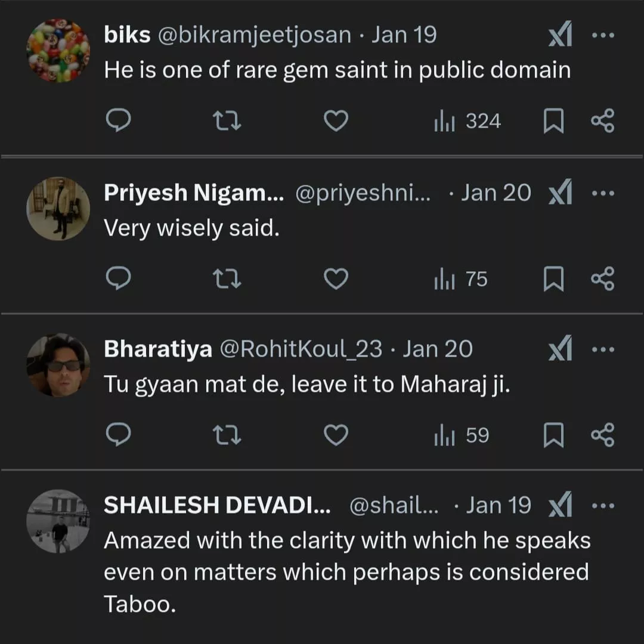Image resolution: width=644 pixels, height=644 pixels.
Task: Open more options for Bharatiya's tweet
Action: (x=602, y=349)
